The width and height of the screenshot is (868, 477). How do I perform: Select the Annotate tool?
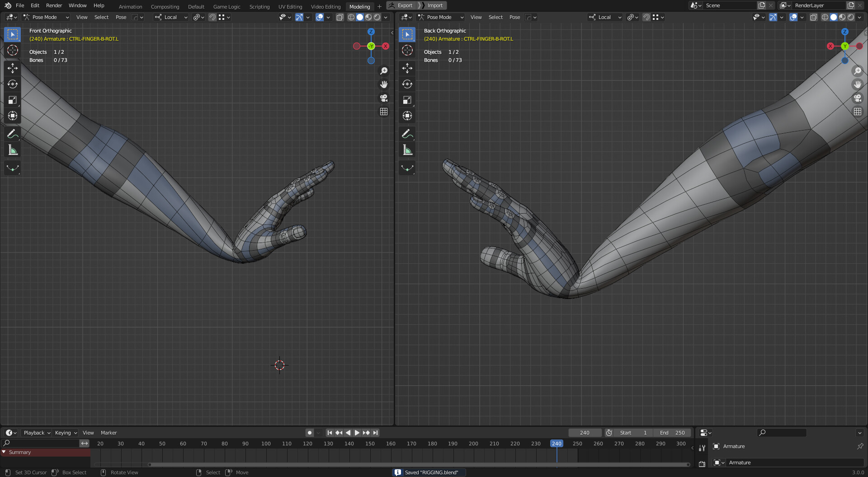click(x=12, y=133)
